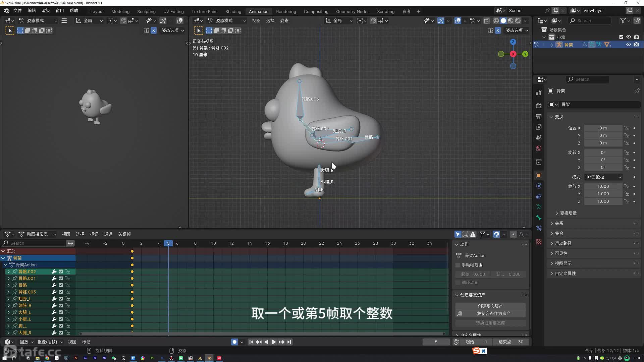644x362 pixels.
Task: Open the Armature data properties tab icon
Action: coord(539,207)
